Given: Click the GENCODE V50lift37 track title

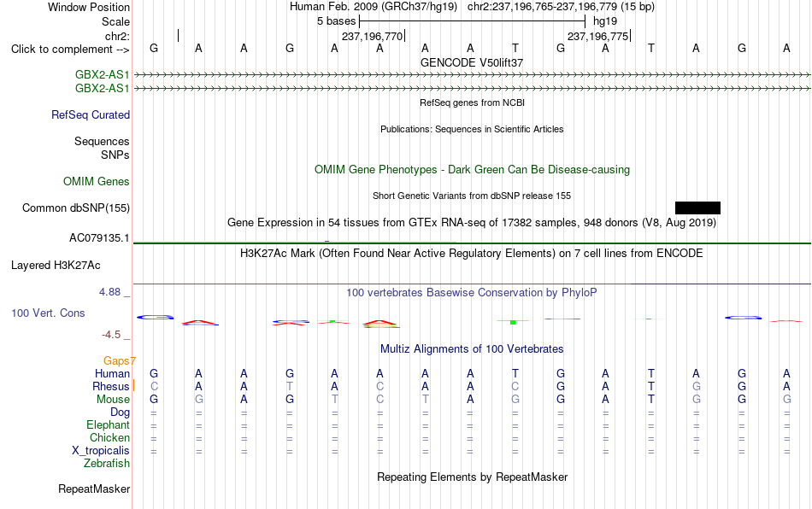Looking at the screenshot, I should (x=472, y=62).
